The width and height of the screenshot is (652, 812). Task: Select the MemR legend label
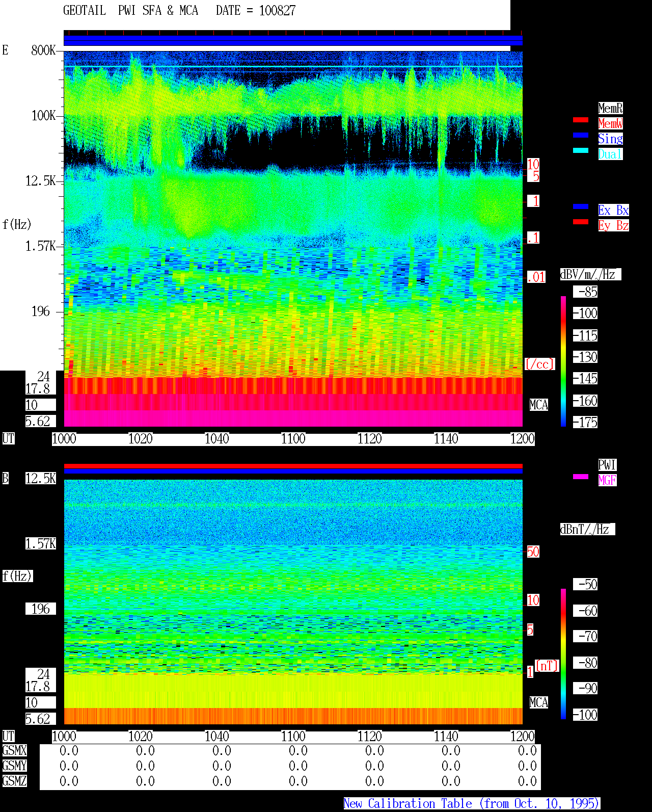(610, 108)
